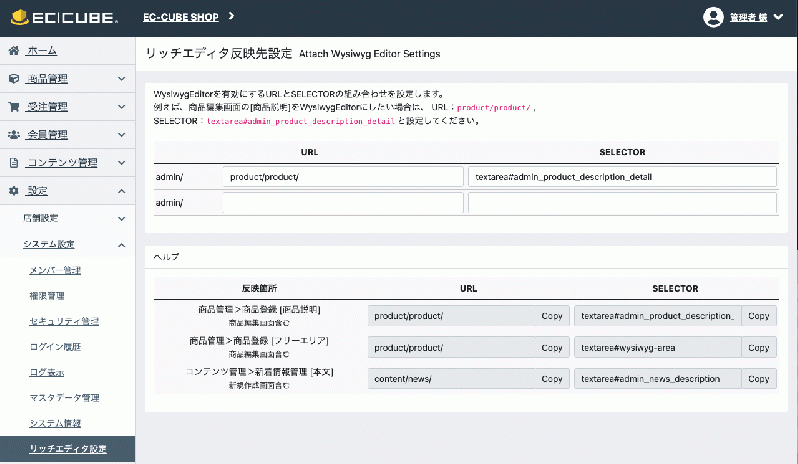Screen dimensions: 798x464
Task: Click the first URL field containing product/product/
Action: pos(343,177)
